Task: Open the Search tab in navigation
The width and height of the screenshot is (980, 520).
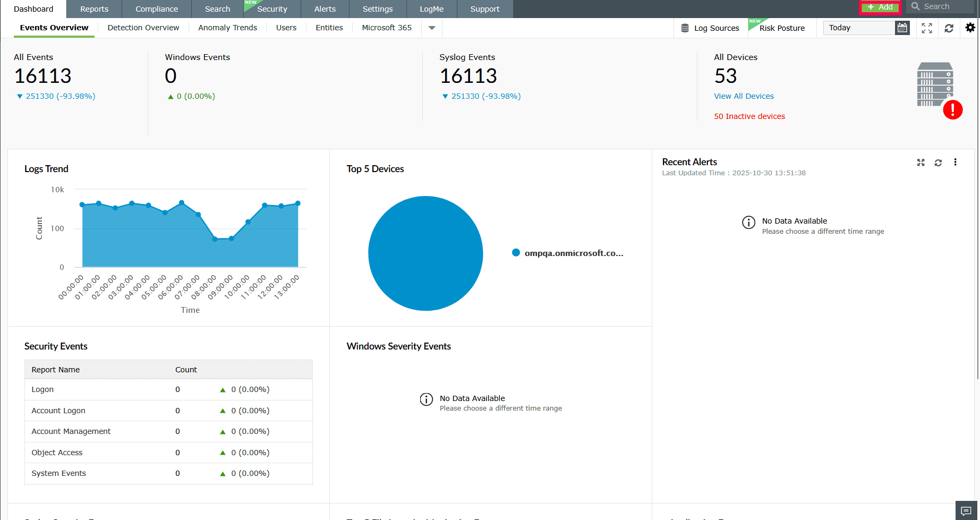Action: tap(218, 9)
